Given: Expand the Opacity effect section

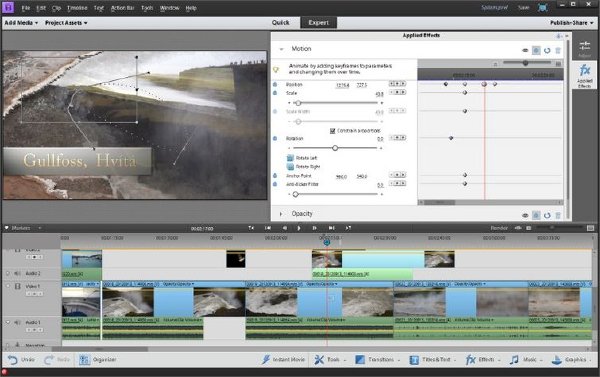Looking at the screenshot, I should coord(281,214).
